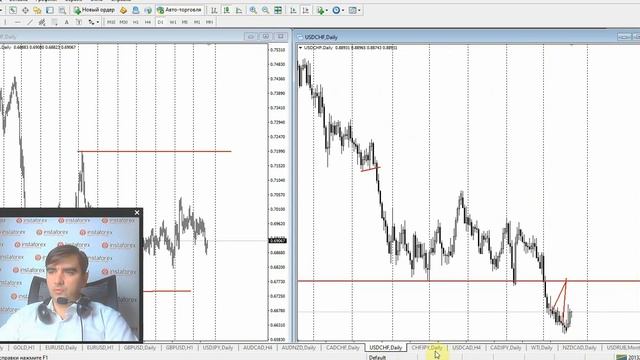Image resolution: width=640 pixels, height=360 pixels.
Task: Switch to Line chart display
Action: pos(239,10)
